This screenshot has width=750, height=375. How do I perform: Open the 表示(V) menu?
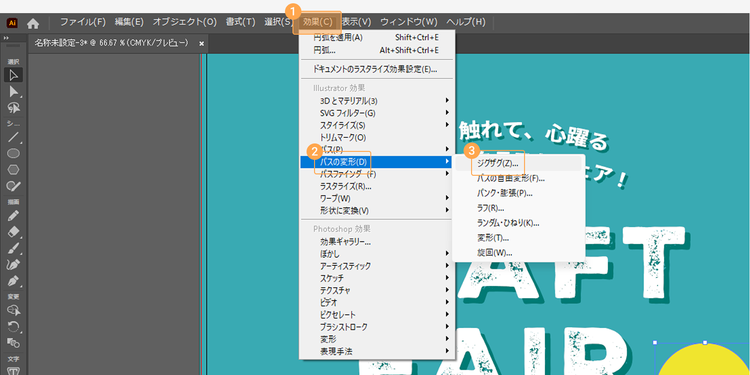tap(356, 22)
